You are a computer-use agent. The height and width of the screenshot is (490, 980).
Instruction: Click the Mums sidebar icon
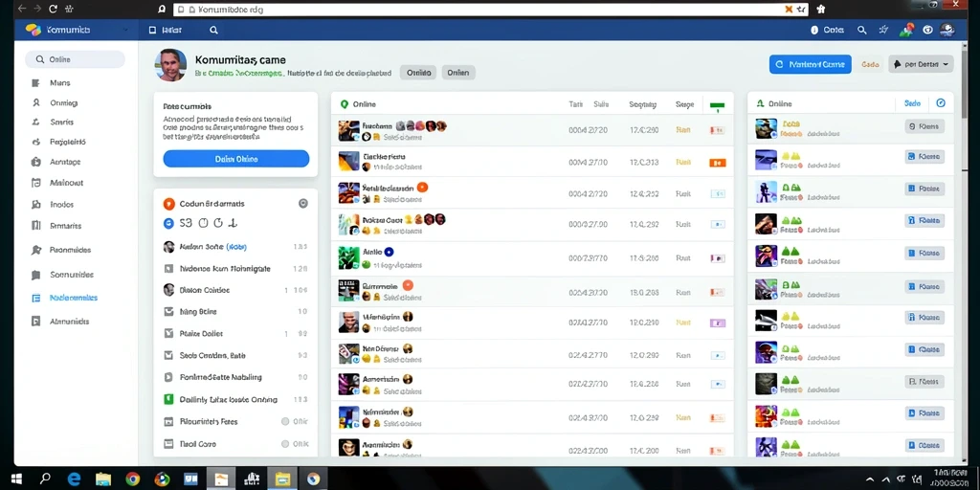pos(35,83)
